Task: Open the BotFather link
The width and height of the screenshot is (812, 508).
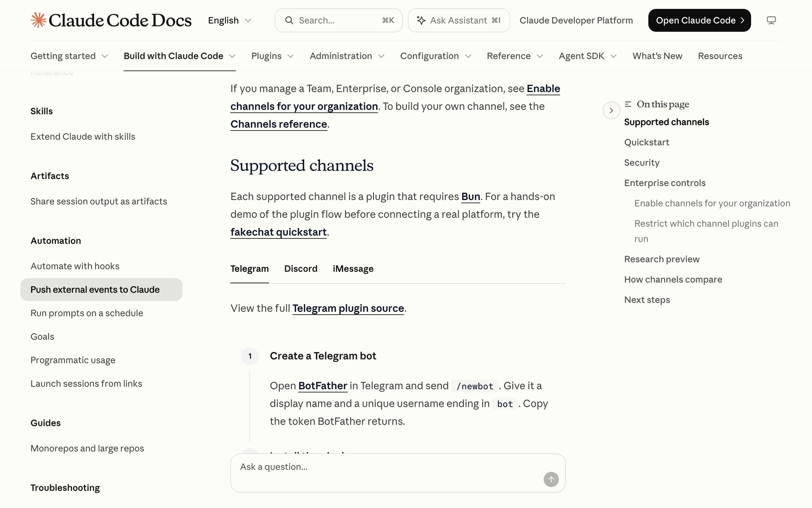Action: [323, 386]
